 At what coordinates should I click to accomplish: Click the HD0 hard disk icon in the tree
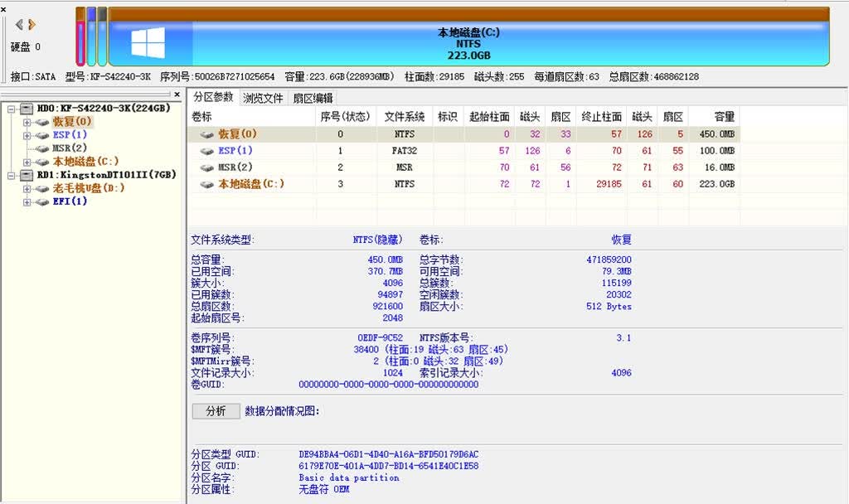[27, 109]
